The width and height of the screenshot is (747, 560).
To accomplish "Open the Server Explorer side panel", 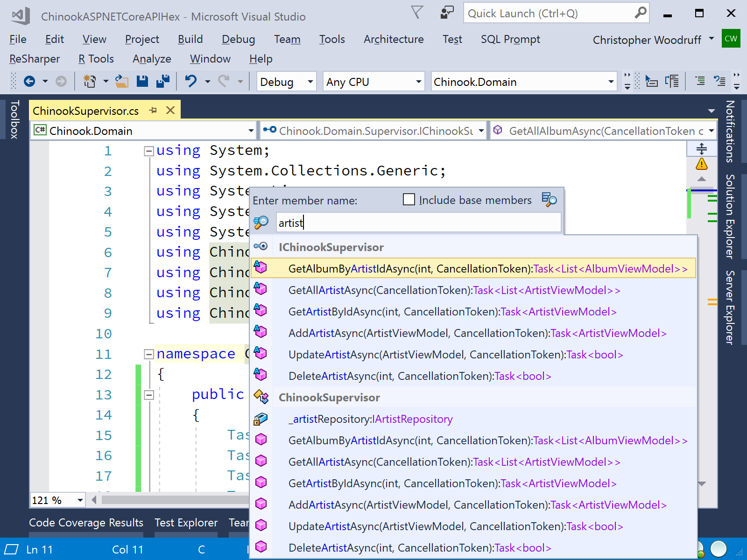I will pos(730,308).
